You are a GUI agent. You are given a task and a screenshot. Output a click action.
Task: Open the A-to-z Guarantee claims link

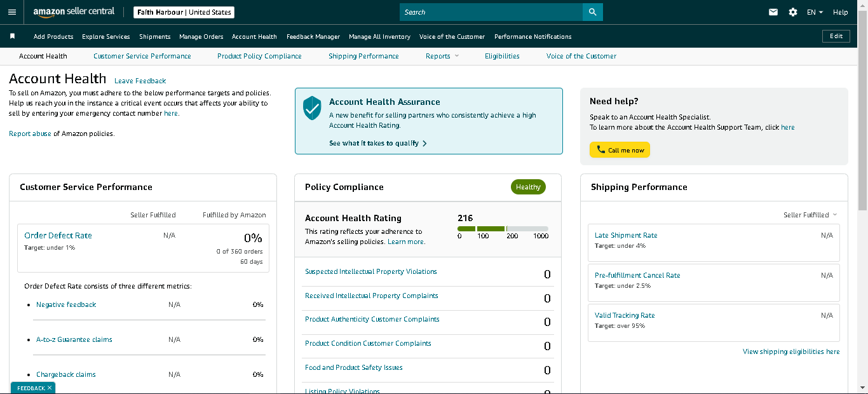pos(74,339)
